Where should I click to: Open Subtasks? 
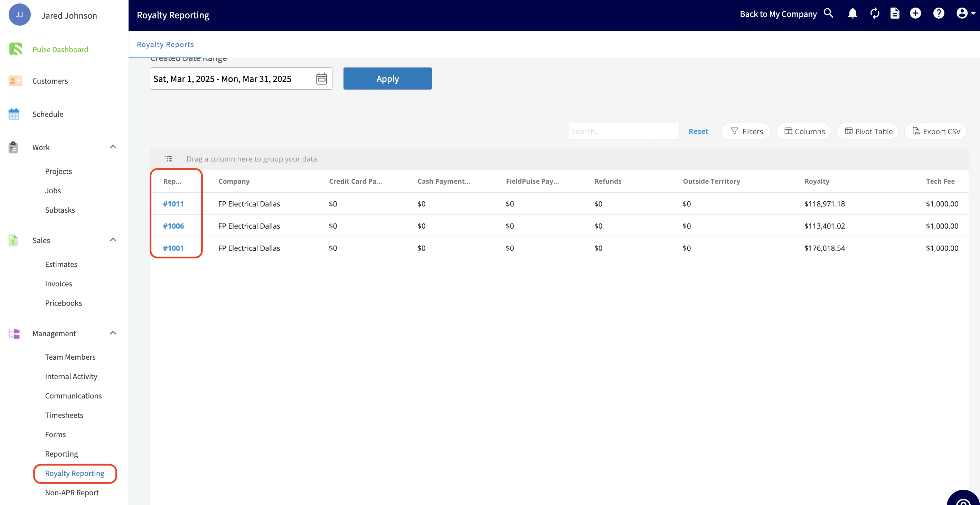tap(60, 210)
